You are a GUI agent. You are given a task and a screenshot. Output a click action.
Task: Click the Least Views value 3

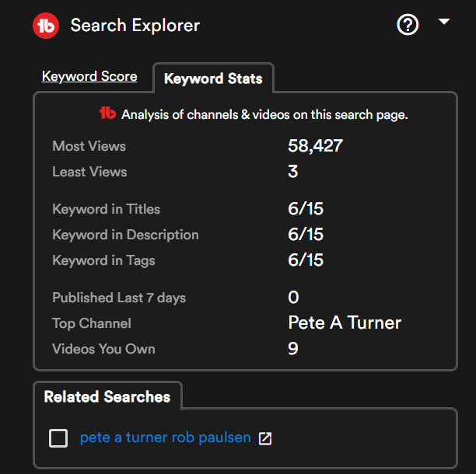[x=293, y=172]
